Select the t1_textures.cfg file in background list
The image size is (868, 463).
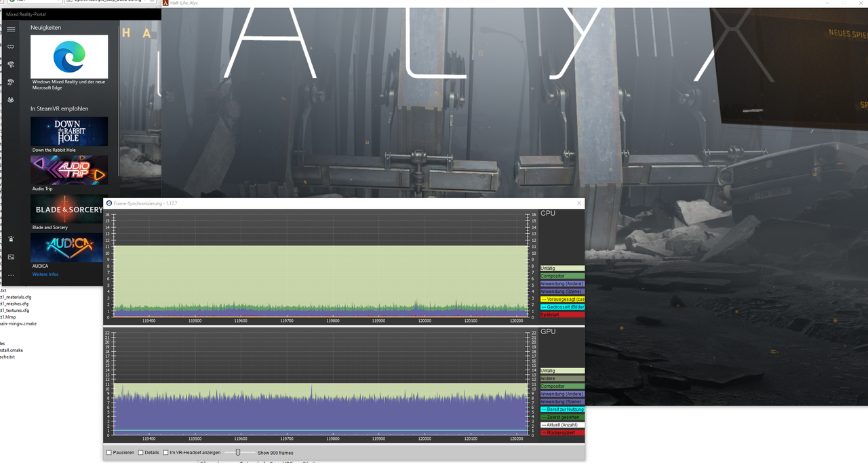pos(14,310)
